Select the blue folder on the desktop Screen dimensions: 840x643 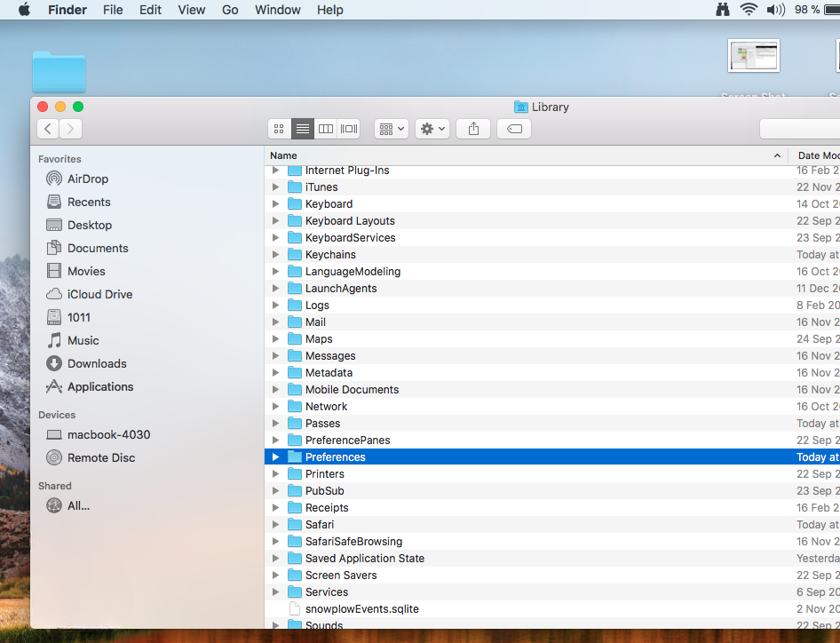click(x=59, y=72)
